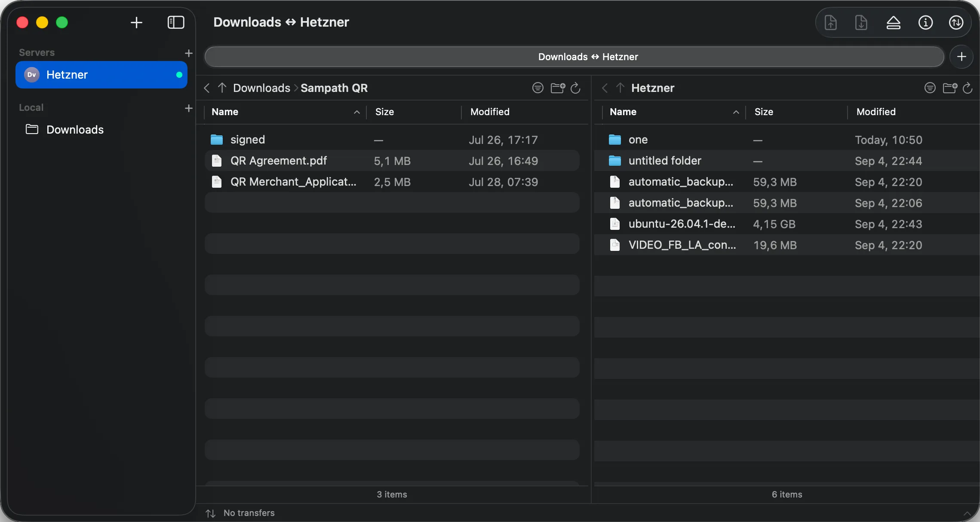Open the transfers activity icon in toolbar

(956, 22)
